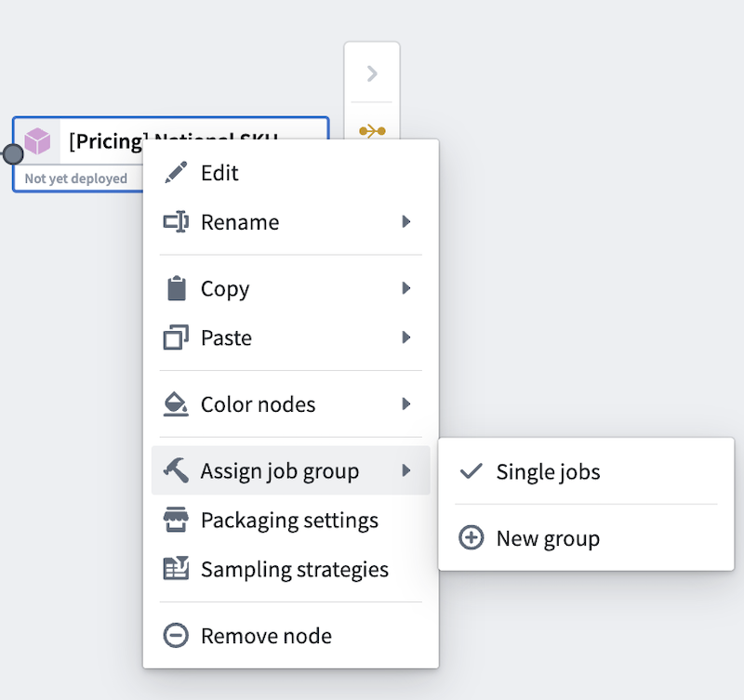744x700 pixels.
Task: Click the hammer icon for Assign job group
Action: pos(176,470)
